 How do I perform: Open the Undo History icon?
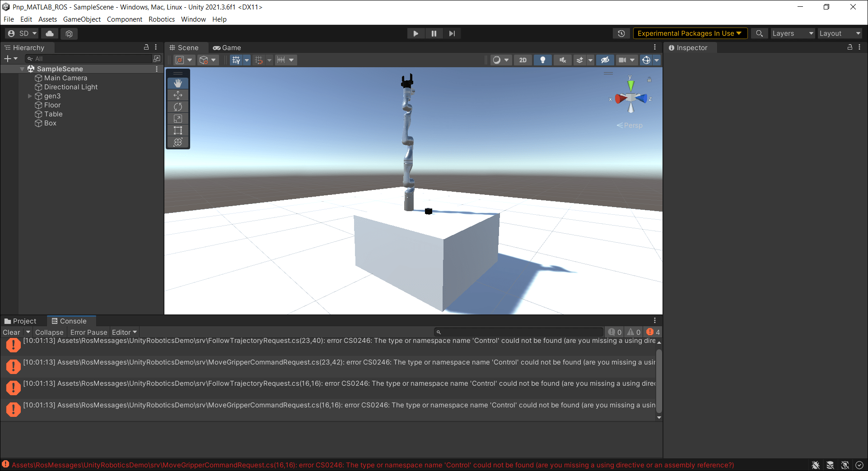pos(621,33)
